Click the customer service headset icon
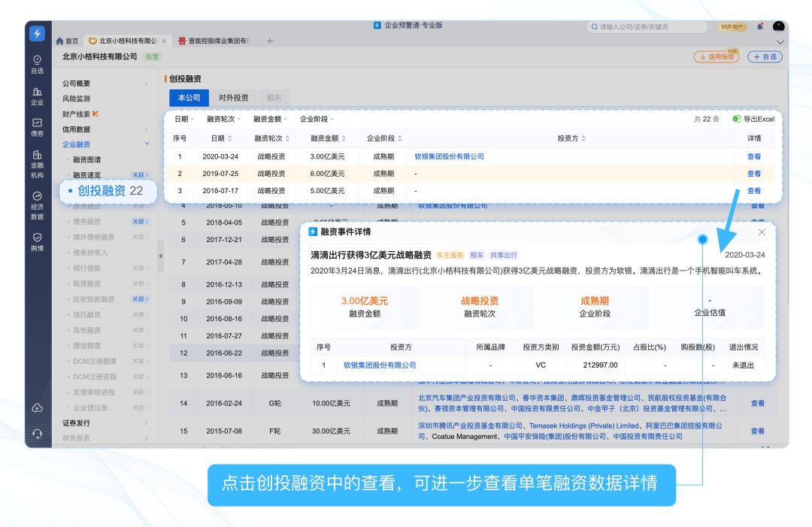The height and width of the screenshot is (527, 812). pos(38,433)
